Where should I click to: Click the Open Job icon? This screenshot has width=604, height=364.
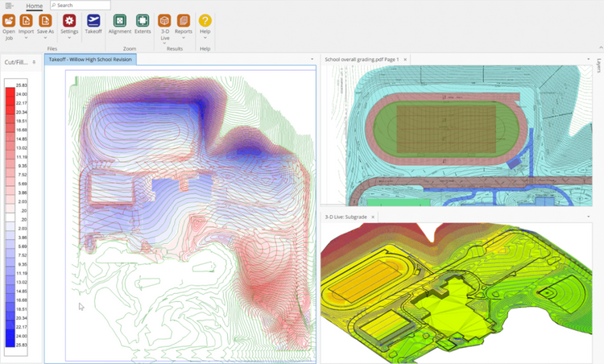coord(9,20)
